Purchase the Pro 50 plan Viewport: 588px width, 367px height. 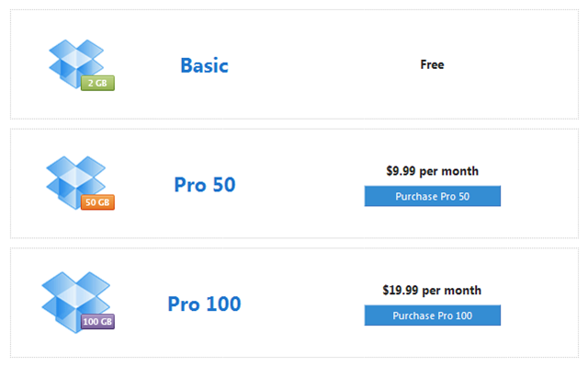pyautogui.click(x=433, y=196)
